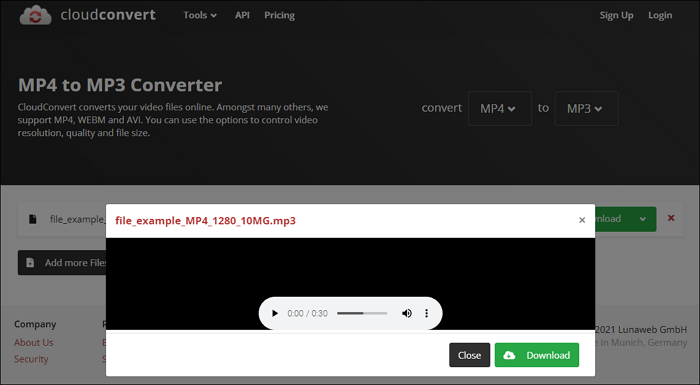Click the MP4 to MP3 Converter heading
This screenshot has width=700, height=385.
tap(120, 85)
